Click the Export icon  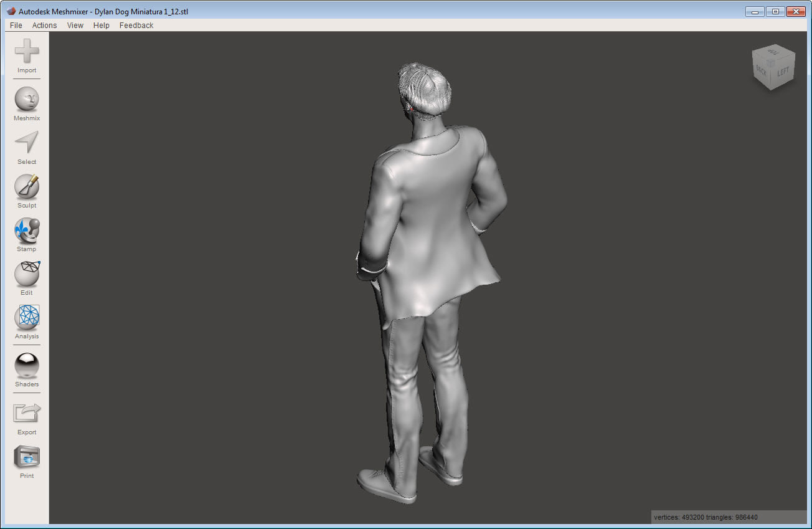[x=27, y=413]
